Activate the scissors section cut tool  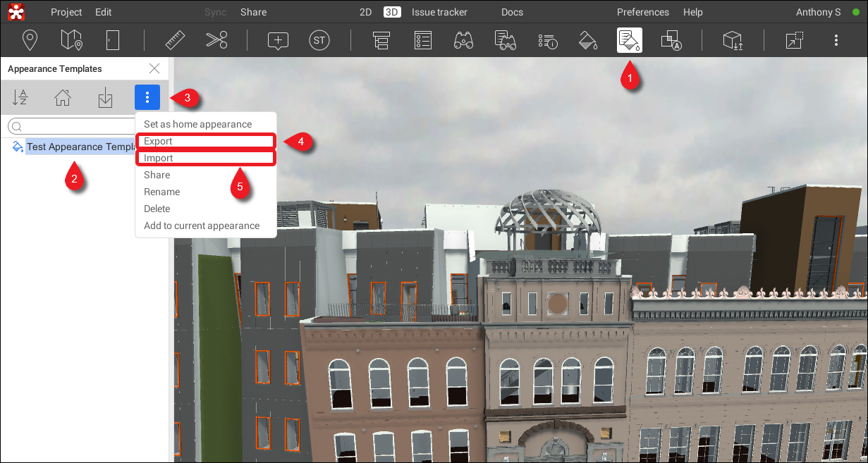click(x=216, y=40)
